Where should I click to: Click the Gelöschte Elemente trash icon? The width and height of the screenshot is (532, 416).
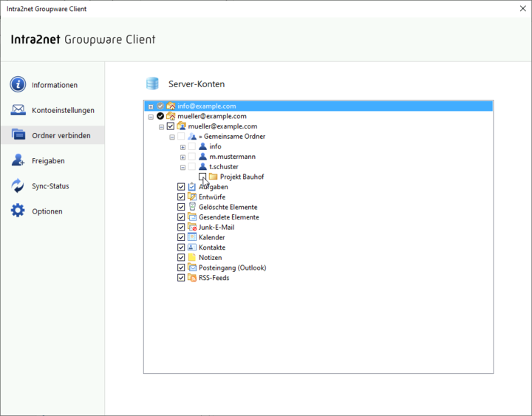[x=192, y=207]
